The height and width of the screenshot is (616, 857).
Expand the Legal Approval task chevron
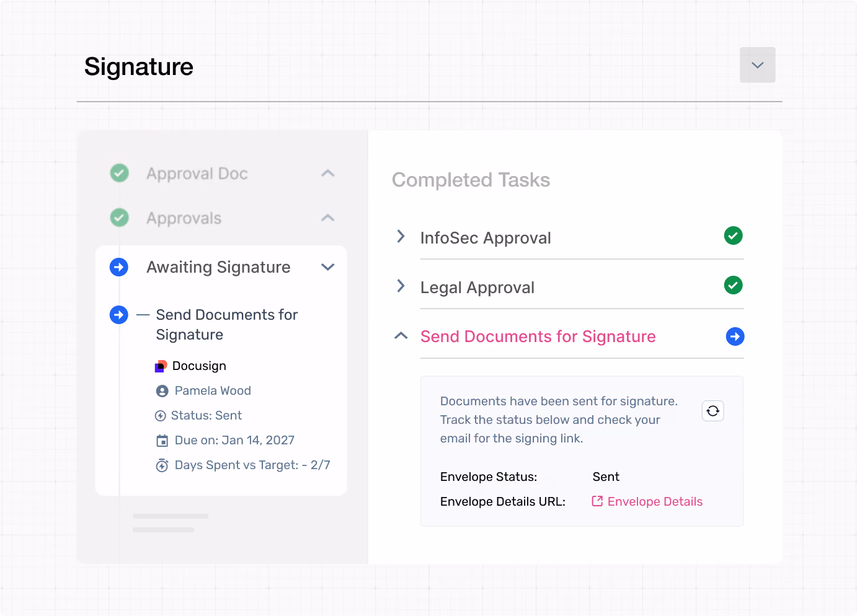tap(401, 286)
